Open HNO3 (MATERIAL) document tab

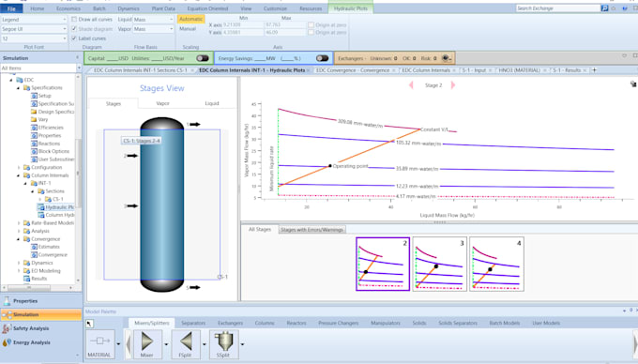519,70
